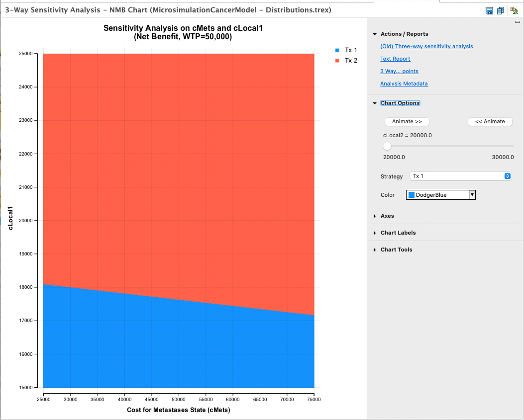Open the Color dropdown arrow
This screenshot has width=524, height=420.
(472, 194)
